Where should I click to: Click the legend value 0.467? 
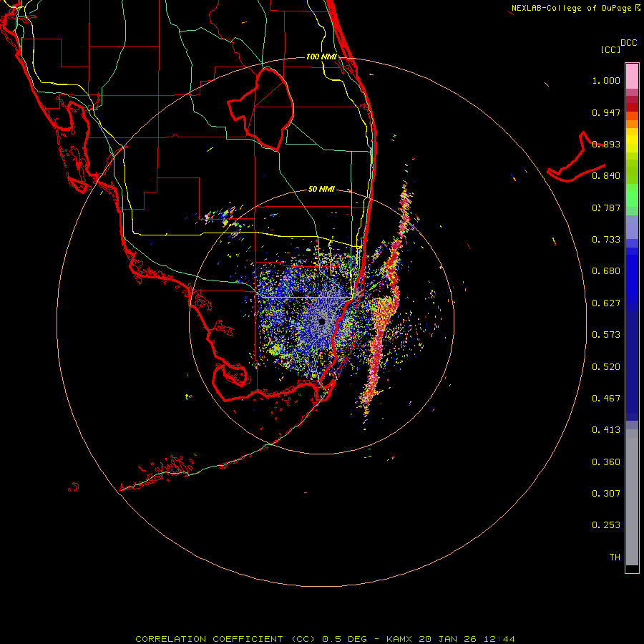(x=606, y=399)
